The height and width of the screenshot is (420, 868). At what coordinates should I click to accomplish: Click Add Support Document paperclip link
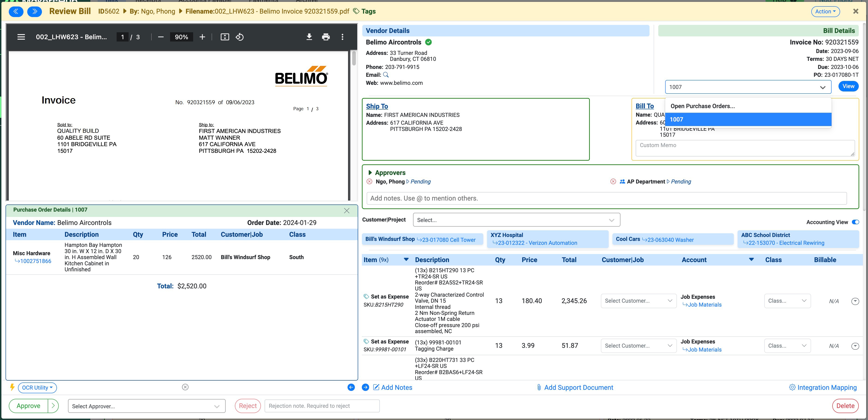[575, 387]
